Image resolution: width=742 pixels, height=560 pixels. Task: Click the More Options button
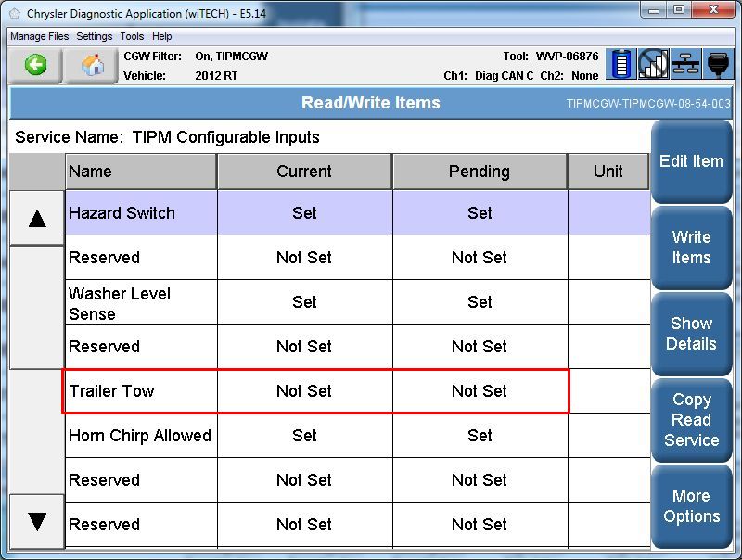pos(691,506)
